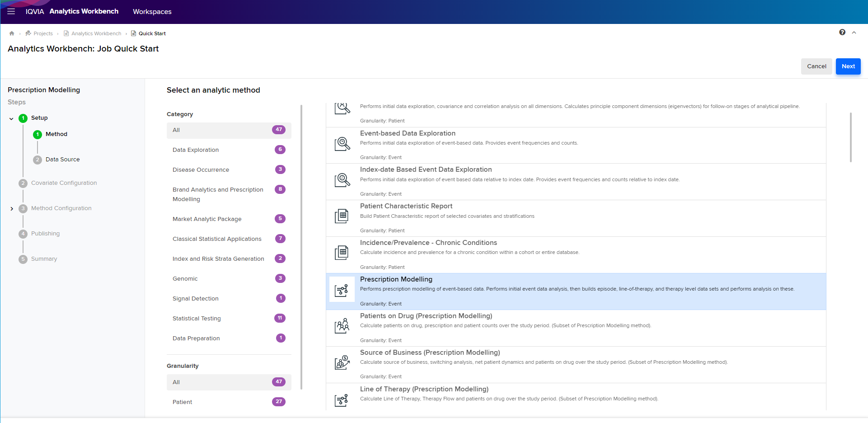Click the Setup step number 1 circle
868x423 pixels.
point(23,118)
